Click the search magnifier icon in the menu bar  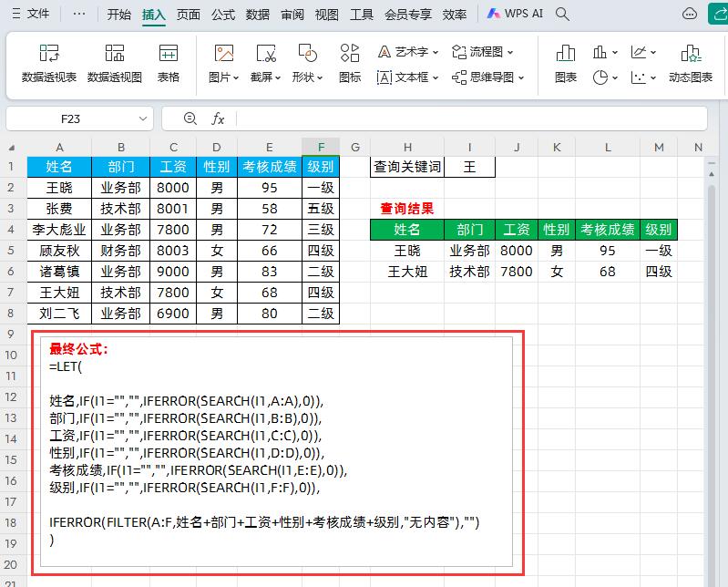point(562,14)
